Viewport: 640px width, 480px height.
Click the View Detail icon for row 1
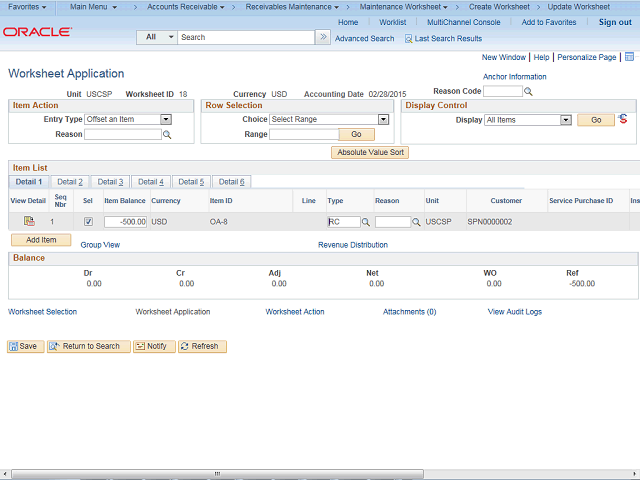[29, 221]
